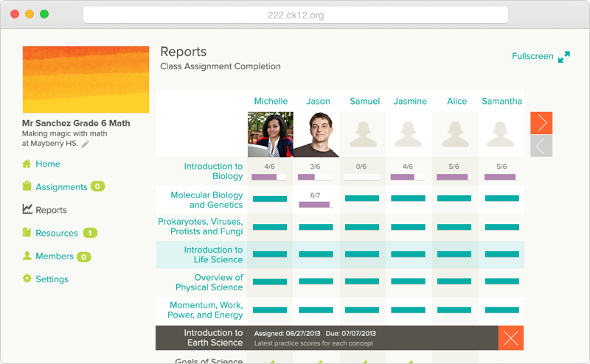The image size is (590, 364).
Task: Click the orange class banner image
Action: (86, 80)
